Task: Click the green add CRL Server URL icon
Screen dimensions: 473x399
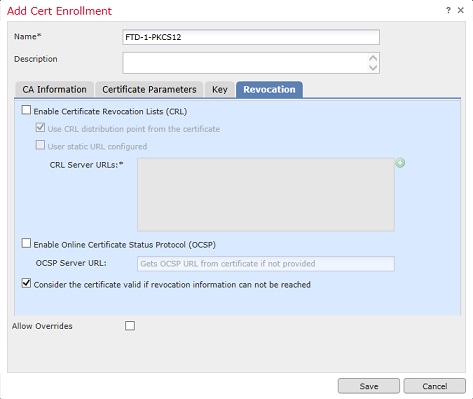Action: [x=400, y=163]
